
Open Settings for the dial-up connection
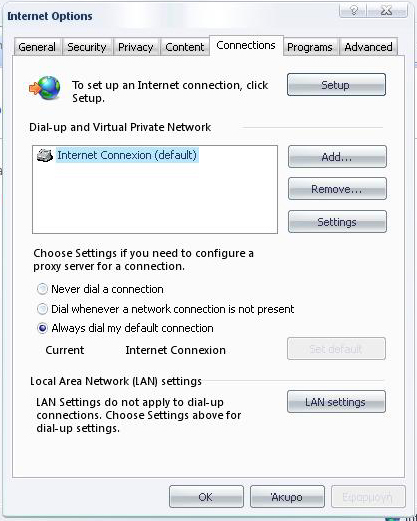[337, 222]
